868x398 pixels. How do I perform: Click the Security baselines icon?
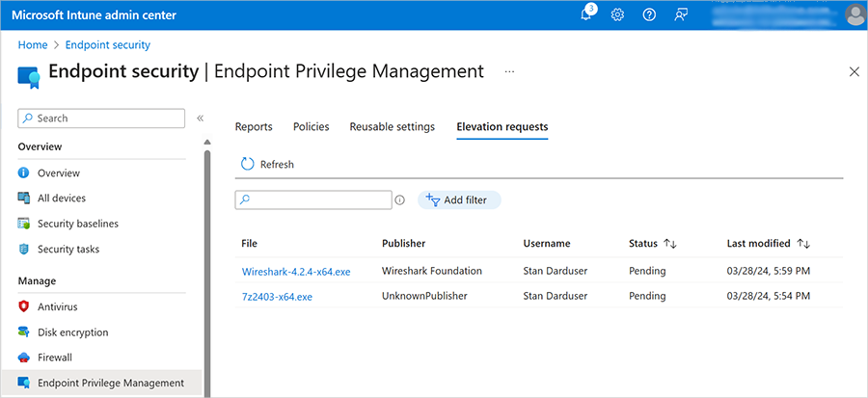tap(23, 224)
